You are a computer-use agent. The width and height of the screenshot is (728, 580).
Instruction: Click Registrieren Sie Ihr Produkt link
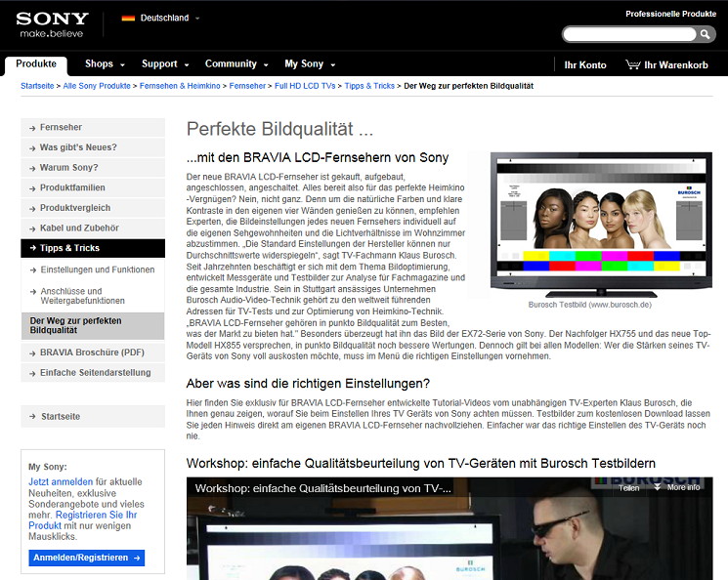tap(83, 520)
